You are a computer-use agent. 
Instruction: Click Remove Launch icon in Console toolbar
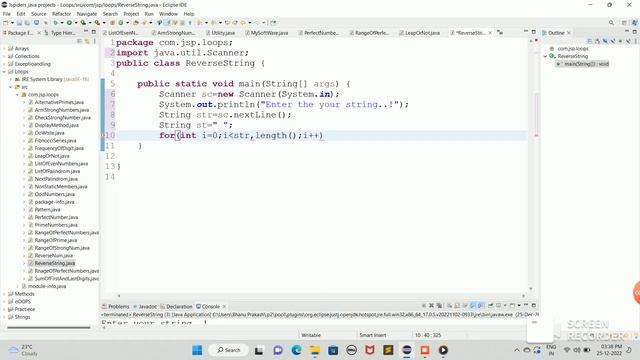(431, 305)
